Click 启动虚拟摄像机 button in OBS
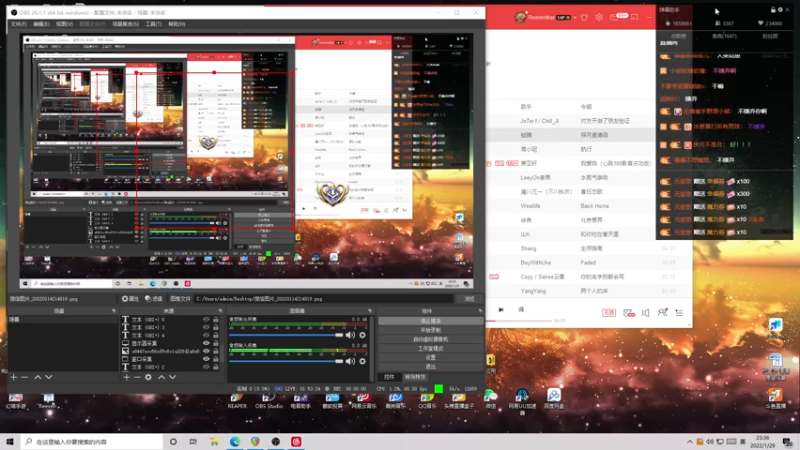Viewport: 800px width, 450px height. [x=431, y=339]
